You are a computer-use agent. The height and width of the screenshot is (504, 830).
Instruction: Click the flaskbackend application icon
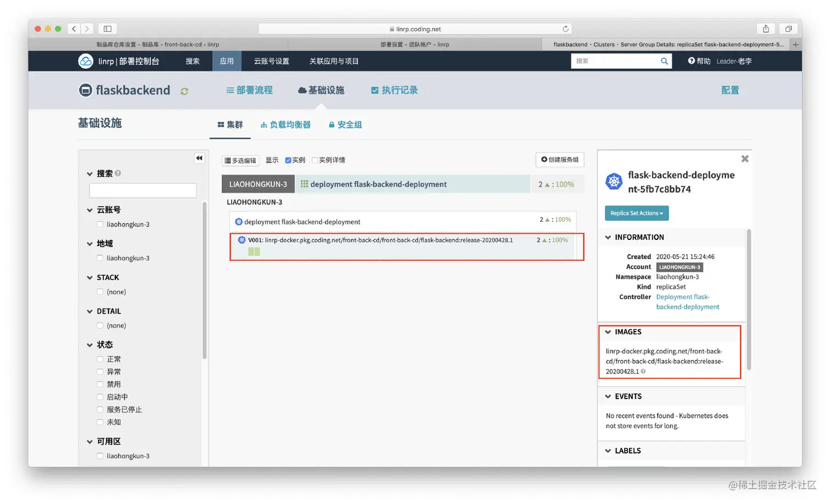[86, 90]
